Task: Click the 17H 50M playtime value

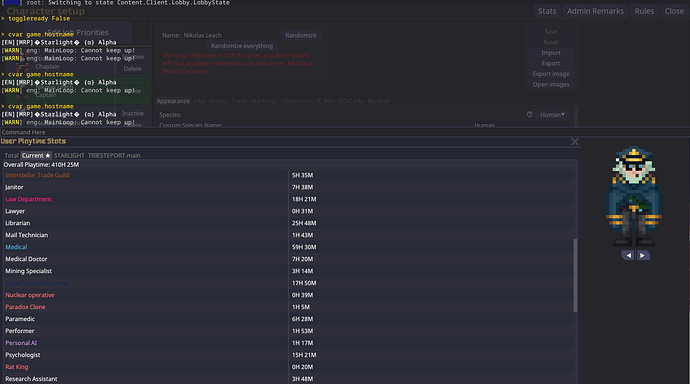Action: [x=304, y=283]
